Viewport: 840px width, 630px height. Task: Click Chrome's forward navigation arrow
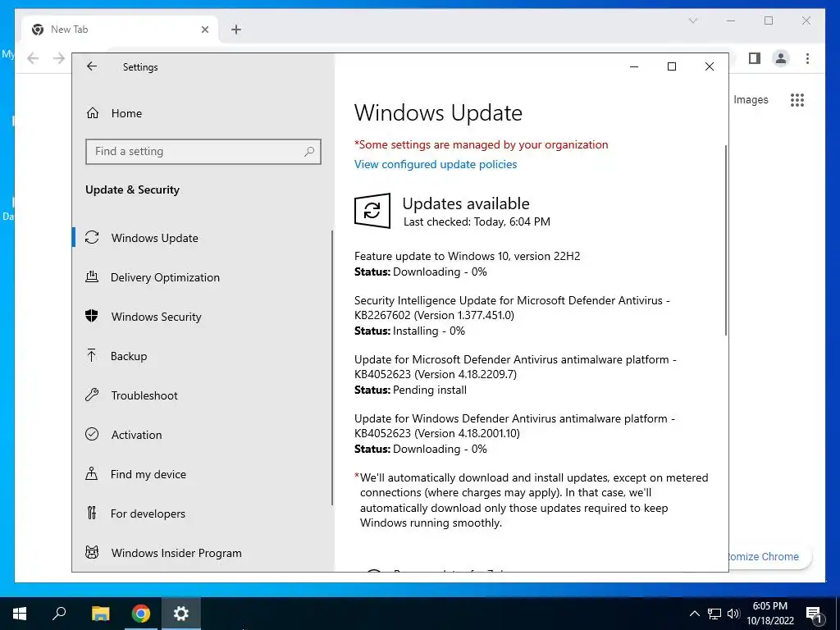tap(59, 58)
